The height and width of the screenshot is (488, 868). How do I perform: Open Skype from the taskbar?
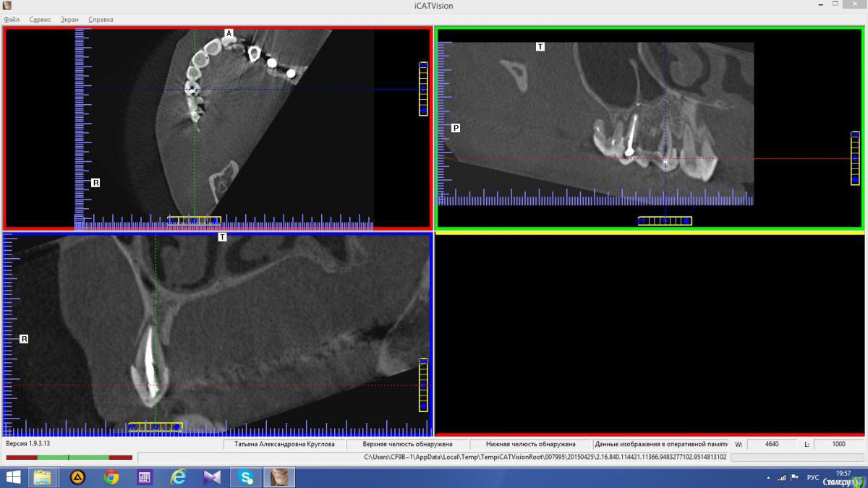click(247, 476)
